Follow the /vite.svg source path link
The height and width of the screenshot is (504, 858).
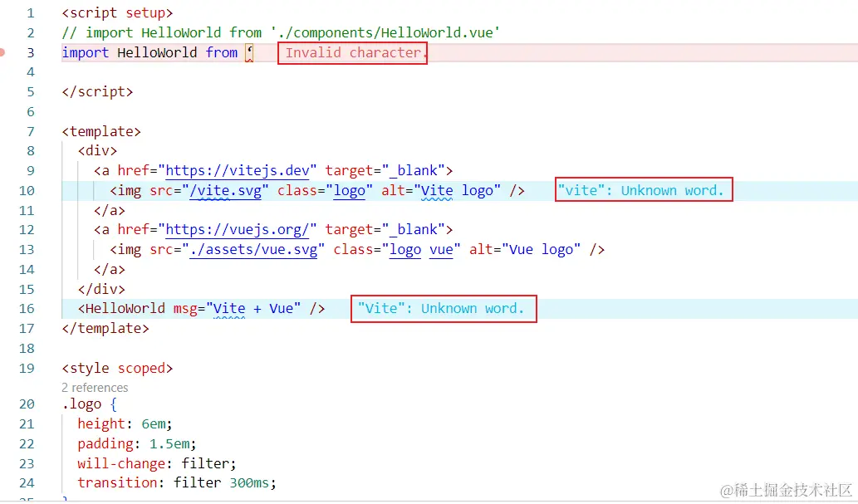pos(225,190)
